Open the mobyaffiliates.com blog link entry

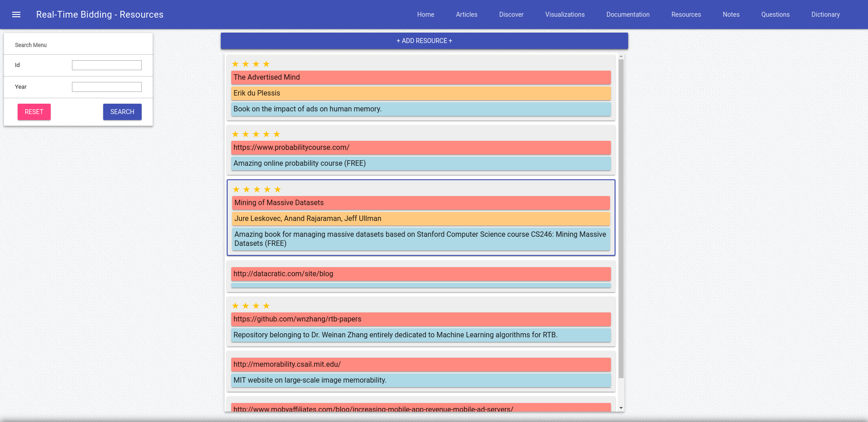pyautogui.click(x=421, y=408)
